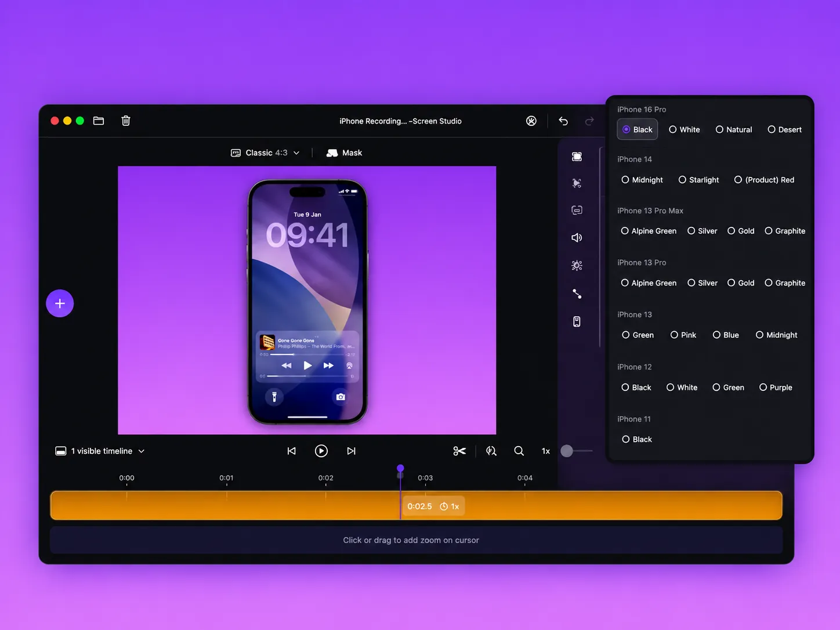Select iPhone 12 Purple option

[776, 387]
